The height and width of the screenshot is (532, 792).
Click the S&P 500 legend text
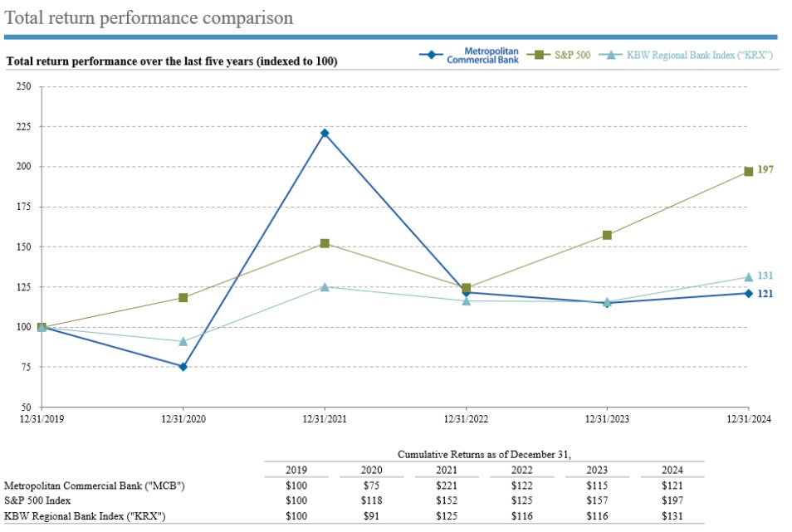coord(572,55)
